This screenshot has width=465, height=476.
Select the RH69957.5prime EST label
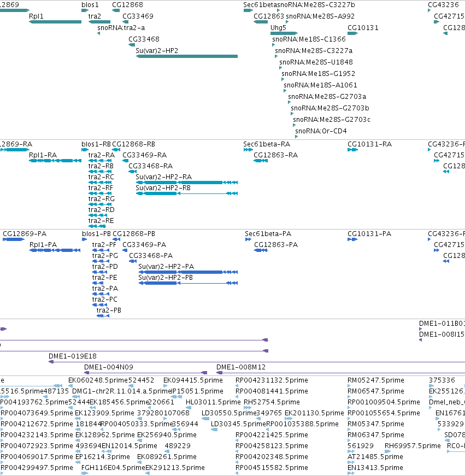coord(413,446)
